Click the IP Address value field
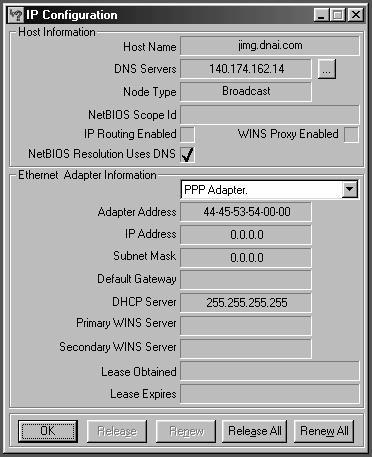 coord(246,235)
